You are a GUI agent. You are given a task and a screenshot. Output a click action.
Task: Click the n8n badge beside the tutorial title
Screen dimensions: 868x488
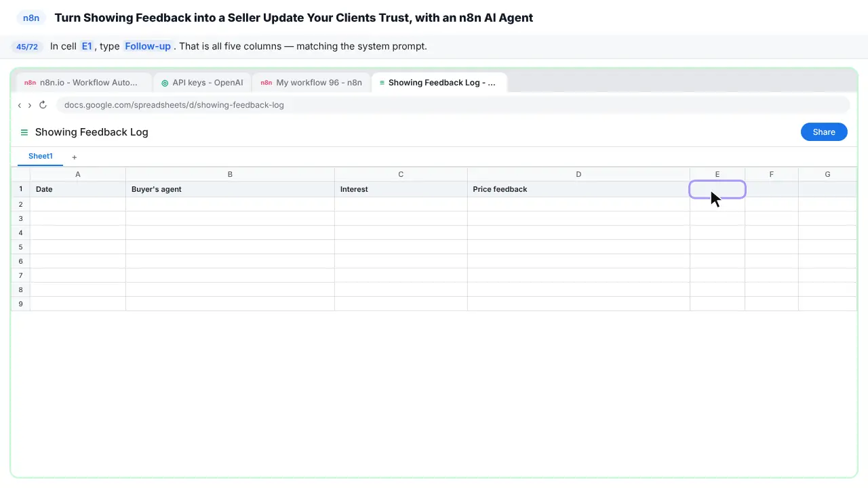coord(31,18)
